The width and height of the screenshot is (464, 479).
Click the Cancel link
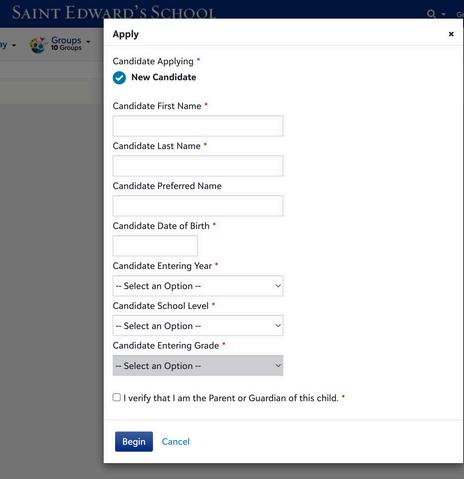pyautogui.click(x=176, y=442)
